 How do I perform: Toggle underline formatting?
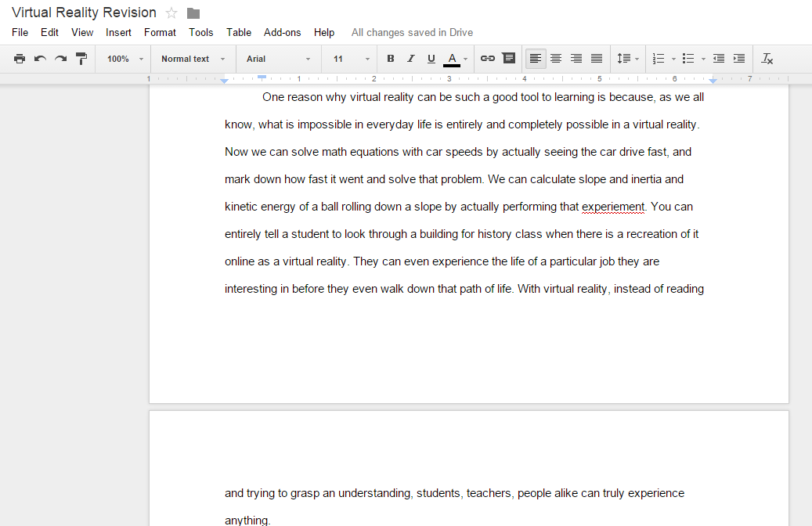431,59
